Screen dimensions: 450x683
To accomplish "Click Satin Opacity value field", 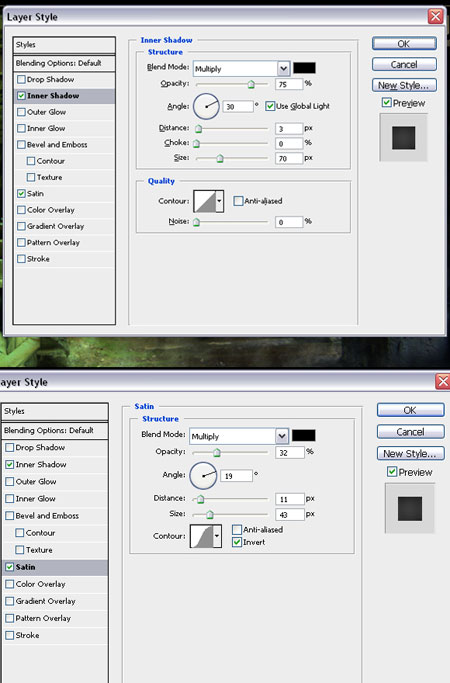I will pyautogui.click(x=290, y=453).
